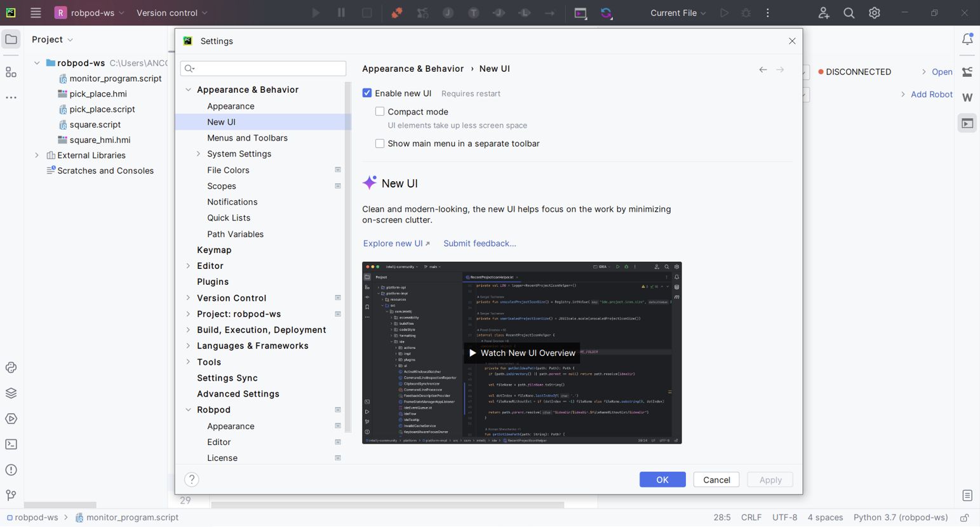This screenshot has width=980, height=527.
Task: Click the Settings search input field
Action: [263, 69]
